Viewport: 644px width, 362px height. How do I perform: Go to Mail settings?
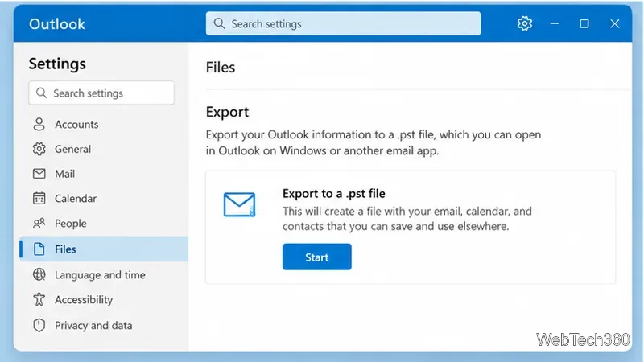tap(104, 174)
